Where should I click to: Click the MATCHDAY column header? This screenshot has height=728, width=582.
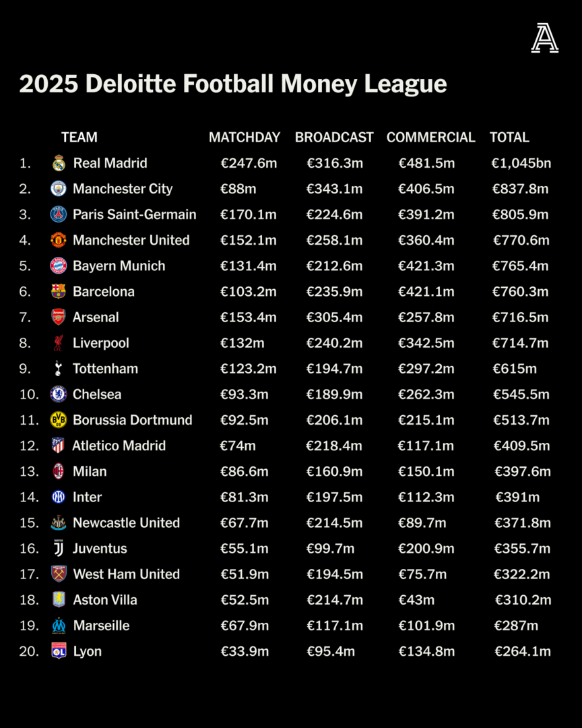(244, 138)
